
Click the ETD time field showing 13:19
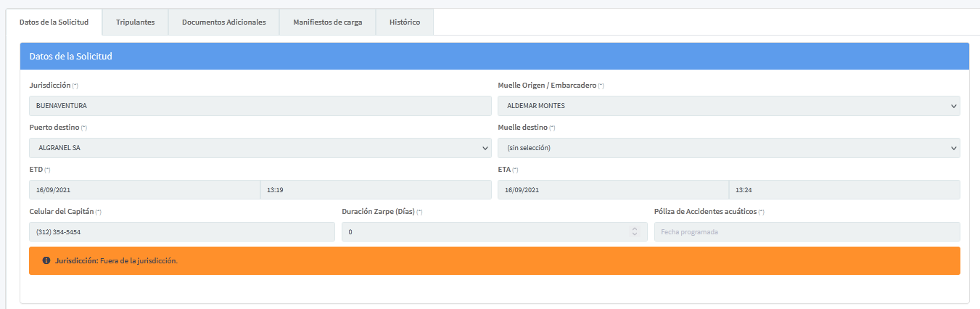click(375, 190)
